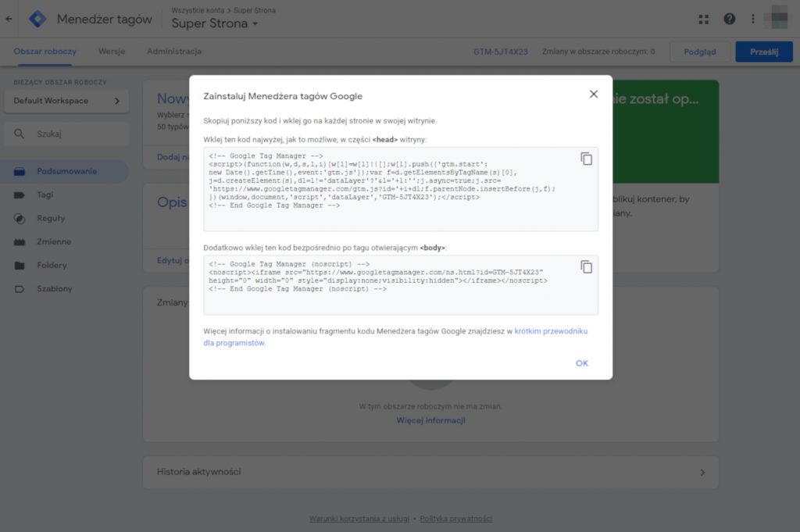The height and width of the screenshot is (532, 800).
Task: Open the three-dot more options menu
Action: [x=753, y=20]
